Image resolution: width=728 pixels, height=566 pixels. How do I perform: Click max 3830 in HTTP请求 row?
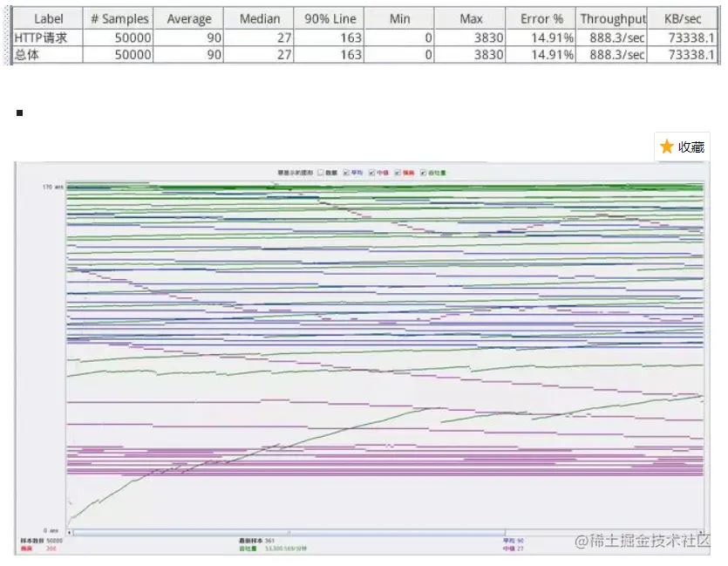pyautogui.click(x=488, y=38)
